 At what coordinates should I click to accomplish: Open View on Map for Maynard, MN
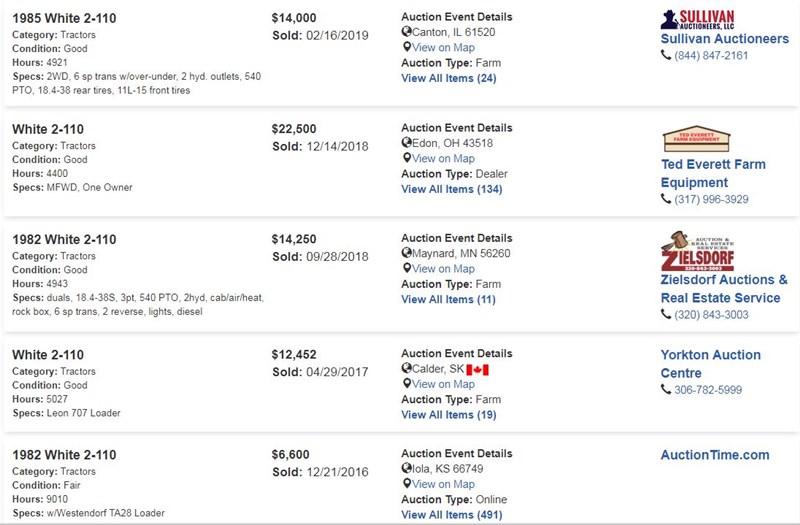(443, 268)
